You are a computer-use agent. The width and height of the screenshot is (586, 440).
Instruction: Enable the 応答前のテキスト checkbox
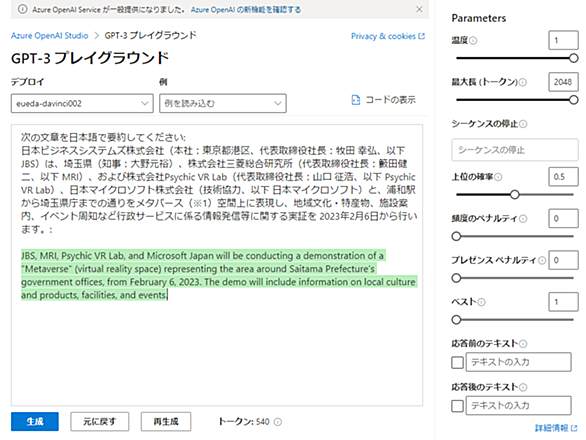tap(457, 362)
